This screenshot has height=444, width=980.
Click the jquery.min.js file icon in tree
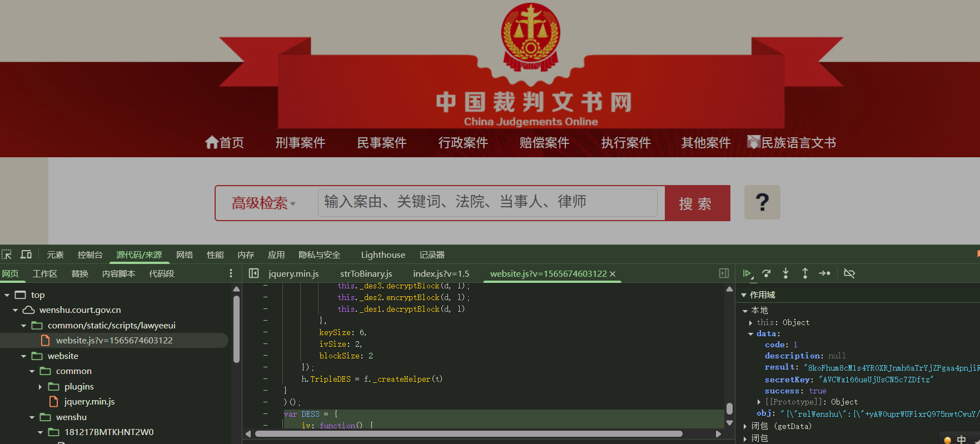tap(54, 402)
